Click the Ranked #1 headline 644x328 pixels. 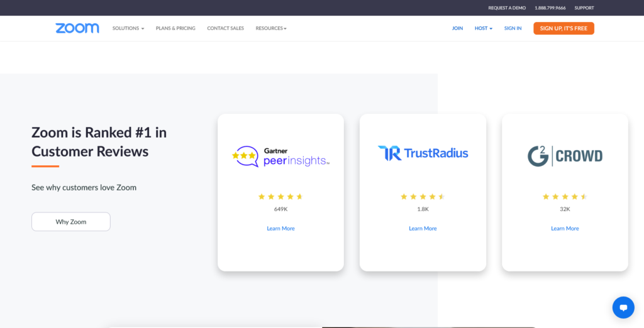(99, 142)
